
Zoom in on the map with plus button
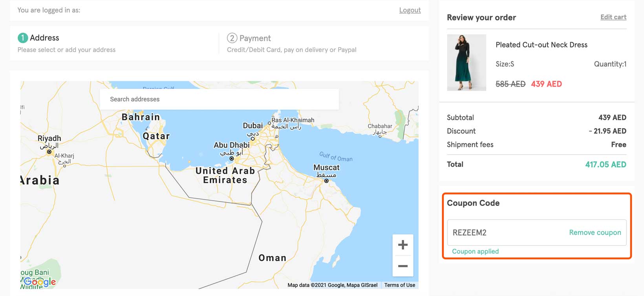click(x=402, y=245)
